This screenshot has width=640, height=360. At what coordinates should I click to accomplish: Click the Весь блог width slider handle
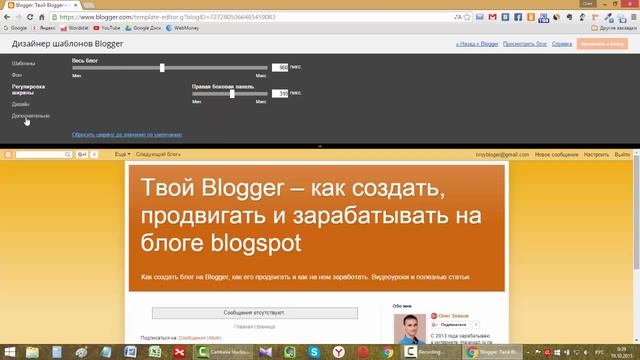pos(162,68)
